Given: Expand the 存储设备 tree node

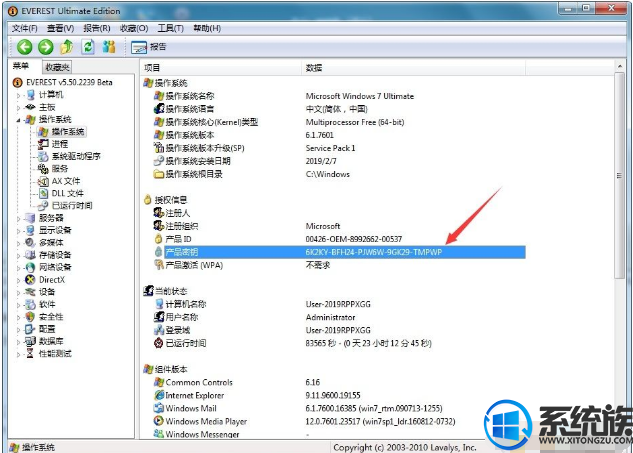Looking at the screenshot, I should [18, 256].
